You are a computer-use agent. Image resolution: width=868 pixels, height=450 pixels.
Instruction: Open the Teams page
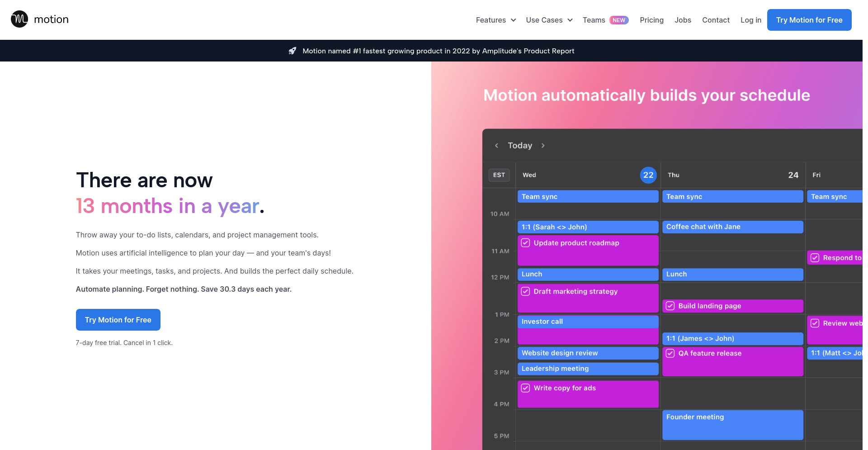coord(594,20)
